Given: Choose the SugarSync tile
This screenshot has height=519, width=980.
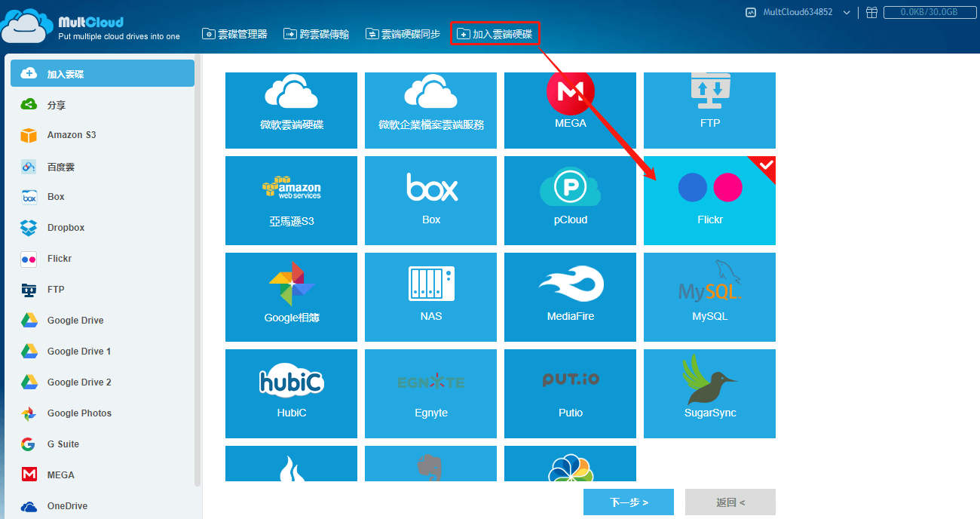Looking at the screenshot, I should (x=709, y=394).
